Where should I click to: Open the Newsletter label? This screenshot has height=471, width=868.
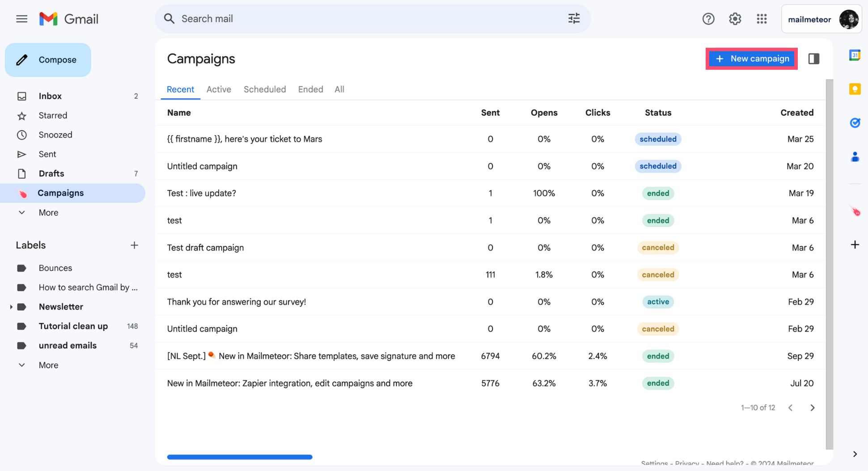tap(61, 307)
